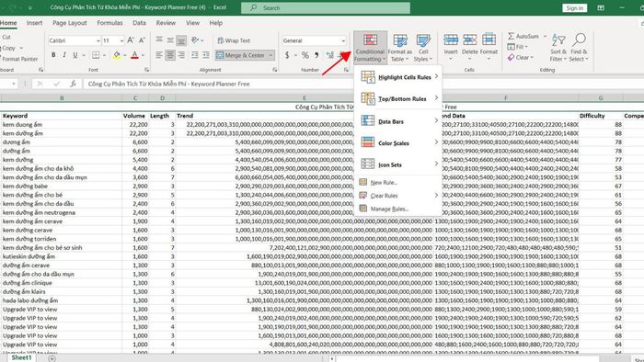The height and width of the screenshot is (362, 644).
Task: Click Fill tool in Editing group
Action: [517, 47]
